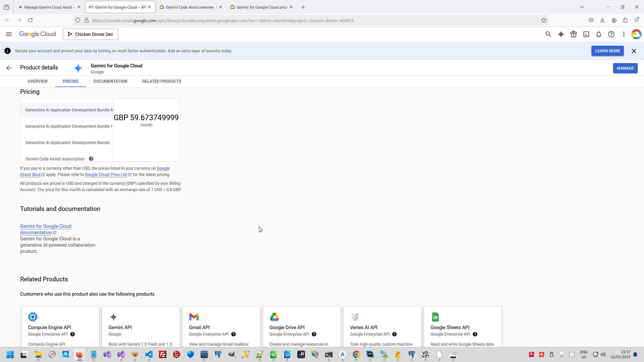Go back using Product details arrow
This screenshot has width=644, height=362.
(9, 68)
